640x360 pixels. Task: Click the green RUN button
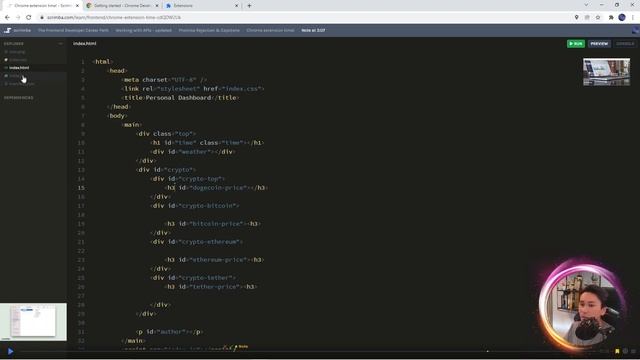point(576,44)
